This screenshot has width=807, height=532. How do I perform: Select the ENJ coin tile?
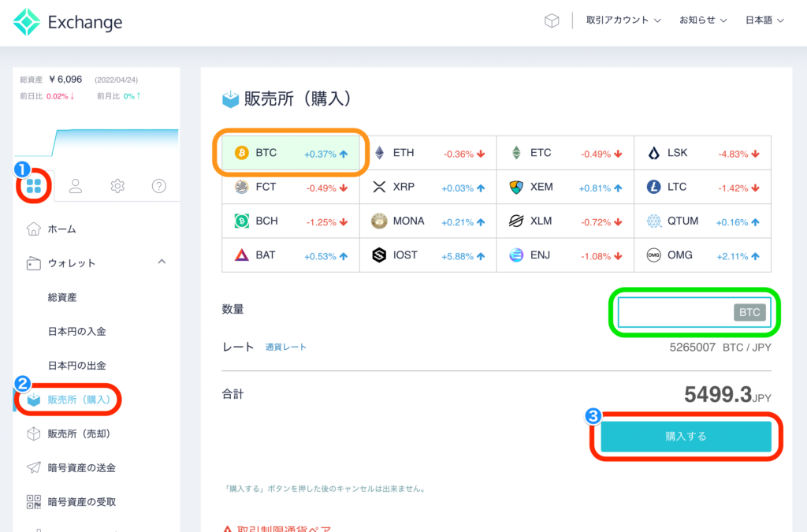click(x=565, y=255)
